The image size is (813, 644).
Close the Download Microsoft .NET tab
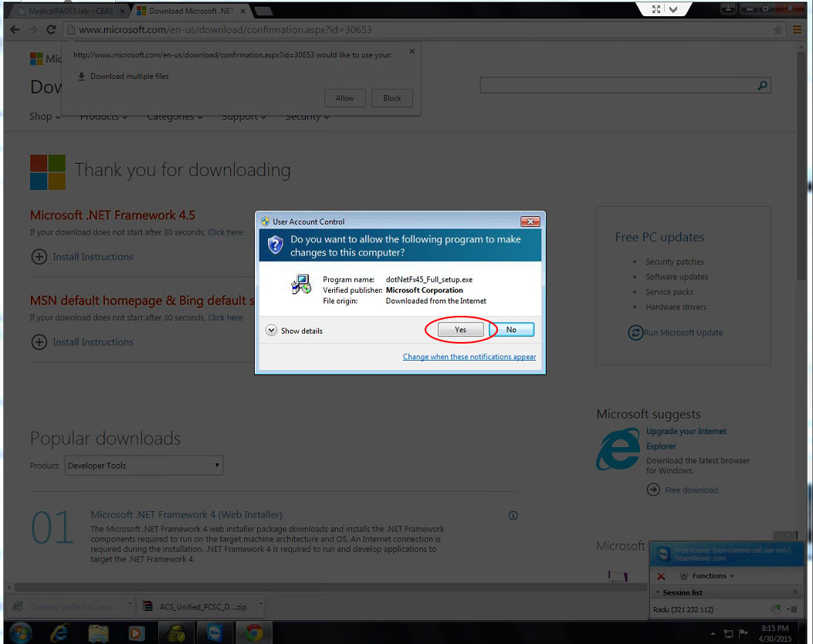coord(242,11)
